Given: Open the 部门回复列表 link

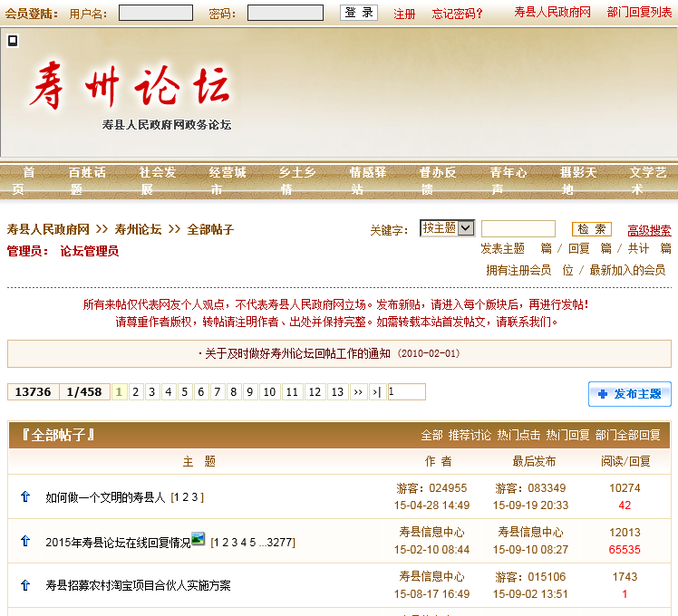Looking at the screenshot, I should click(x=639, y=12).
